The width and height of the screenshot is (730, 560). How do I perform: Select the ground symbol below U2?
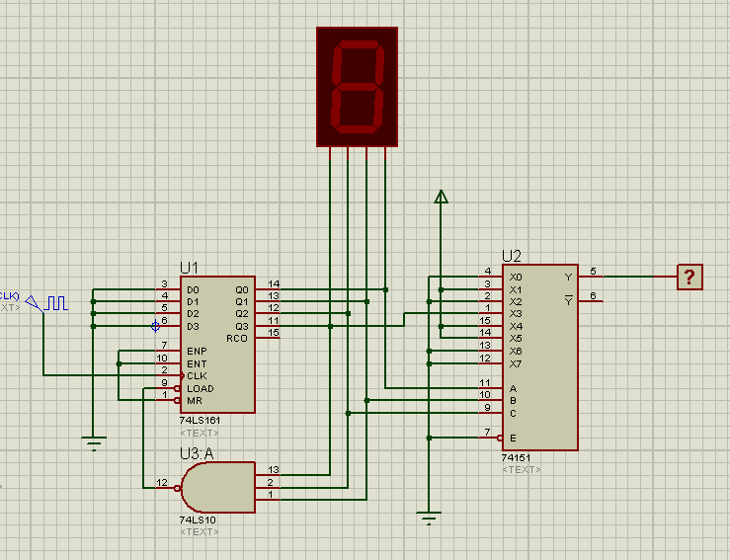pos(429,517)
